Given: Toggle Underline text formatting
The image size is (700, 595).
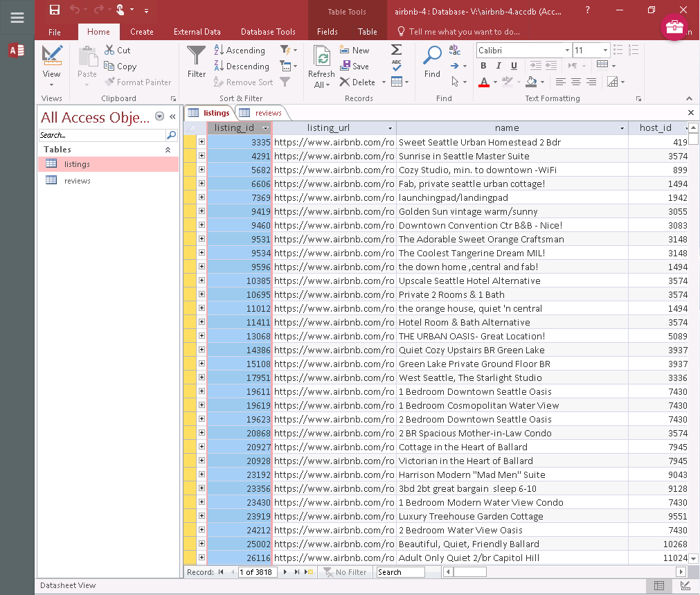Looking at the screenshot, I should coord(514,66).
